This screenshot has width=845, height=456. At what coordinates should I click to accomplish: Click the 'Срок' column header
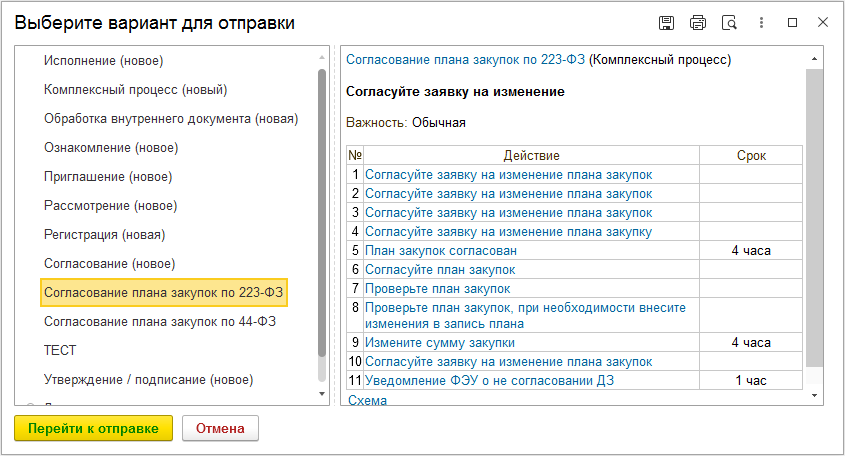click(751, 156)
